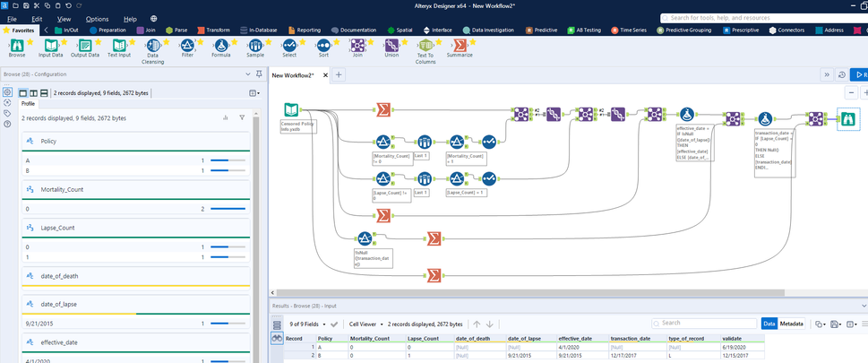
Task: Click the globe language icon in menu bar
Action: [153, 19]
